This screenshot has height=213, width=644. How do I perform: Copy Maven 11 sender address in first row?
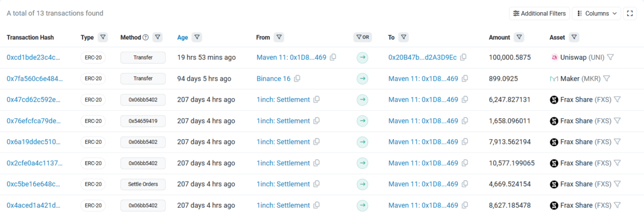333,57
